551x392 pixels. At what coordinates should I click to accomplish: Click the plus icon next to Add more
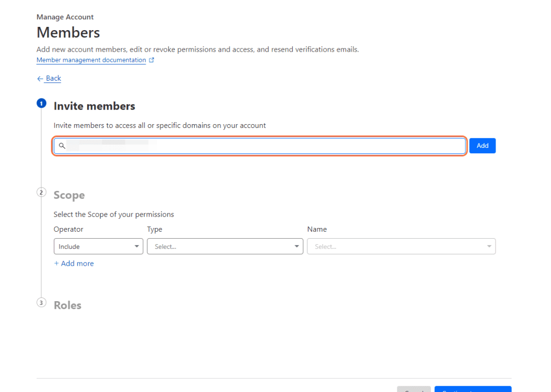click(56, 263)
